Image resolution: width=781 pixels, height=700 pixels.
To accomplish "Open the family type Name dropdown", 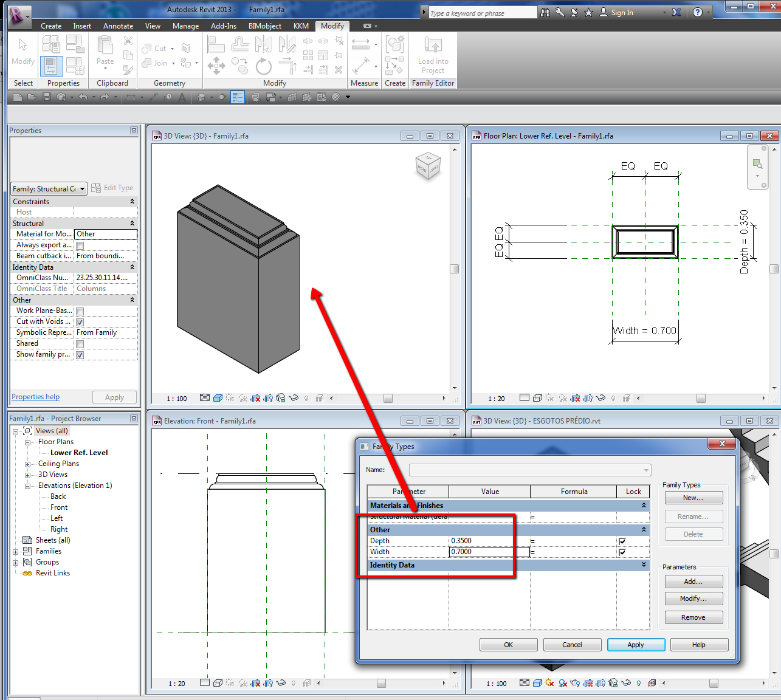I will [529, 470].
